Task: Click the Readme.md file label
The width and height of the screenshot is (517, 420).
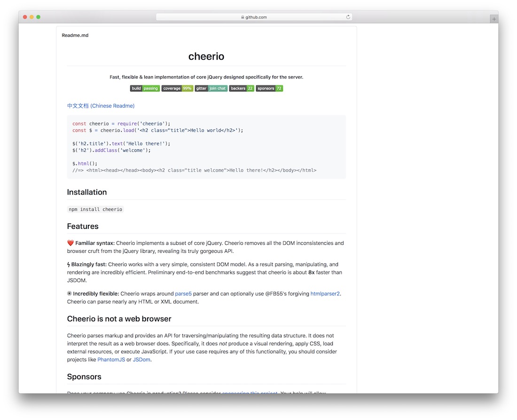Action: click(75, 35)
